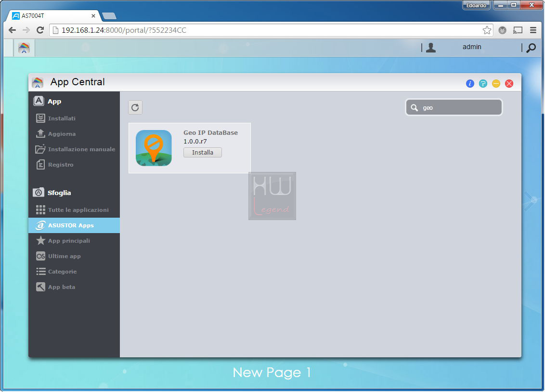This screenshot has width=545, height=392.
Task: Open the App Central info icon
Action: click(470, 83)
